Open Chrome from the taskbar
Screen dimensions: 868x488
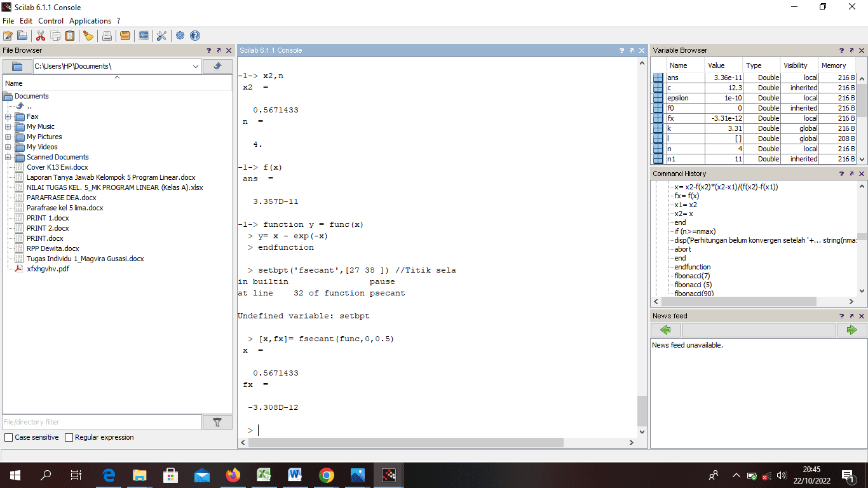click(x=326, y=475)
